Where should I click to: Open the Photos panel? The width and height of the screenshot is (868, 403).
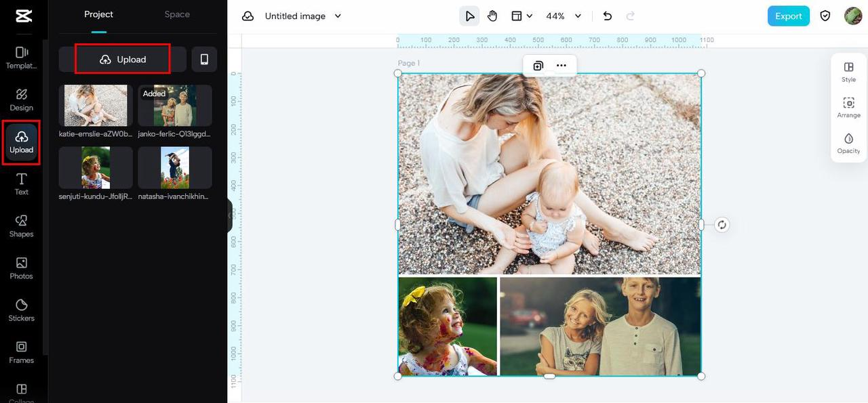[x=21, y=268]
